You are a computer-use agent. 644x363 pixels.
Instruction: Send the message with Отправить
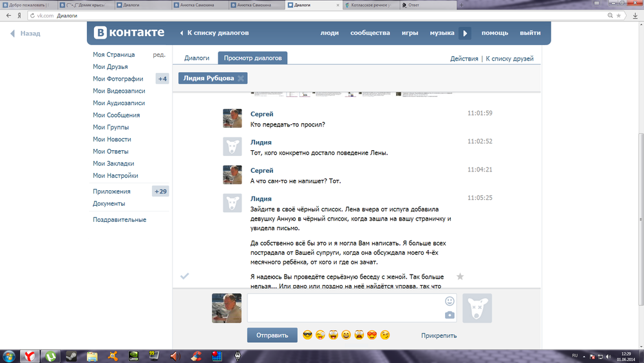(272, 335)
